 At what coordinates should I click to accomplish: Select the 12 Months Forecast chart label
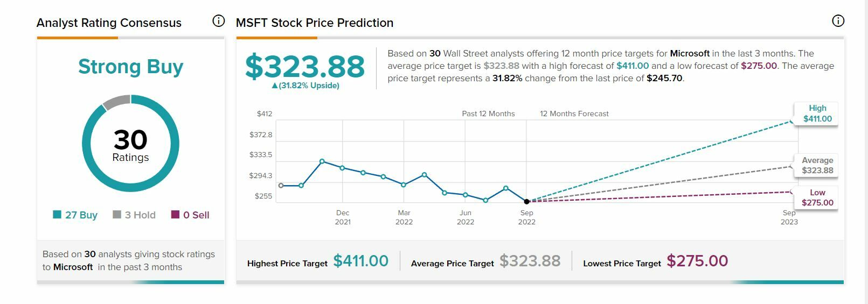(574, 114)
